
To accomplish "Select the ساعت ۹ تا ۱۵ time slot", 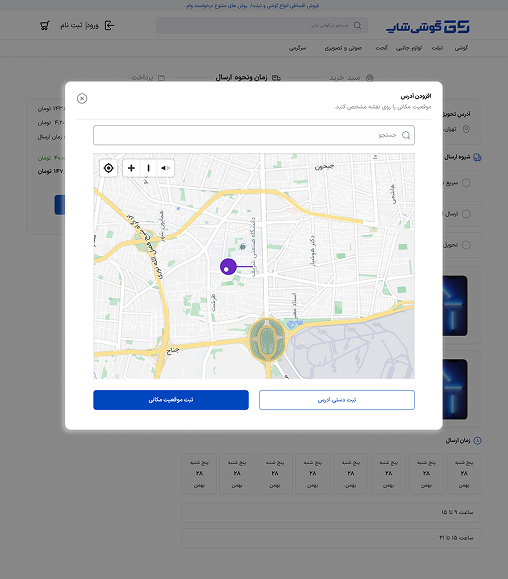I will coord(331,512).
